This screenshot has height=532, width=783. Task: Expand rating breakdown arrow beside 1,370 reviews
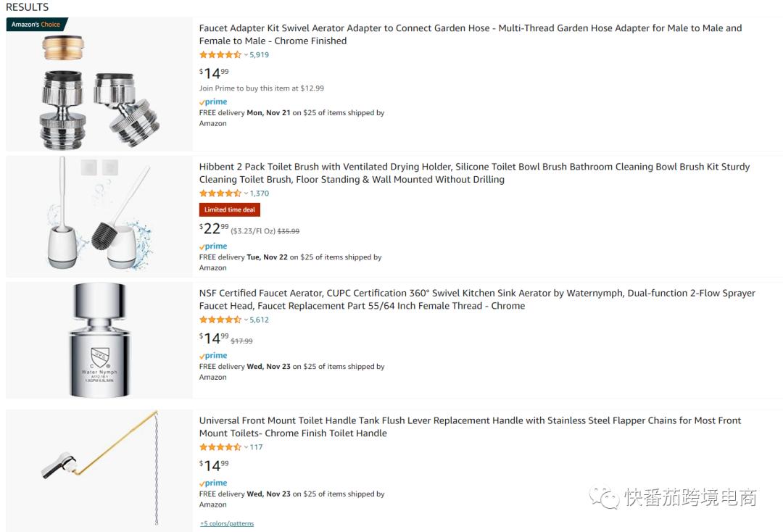(x=246, y=194)
